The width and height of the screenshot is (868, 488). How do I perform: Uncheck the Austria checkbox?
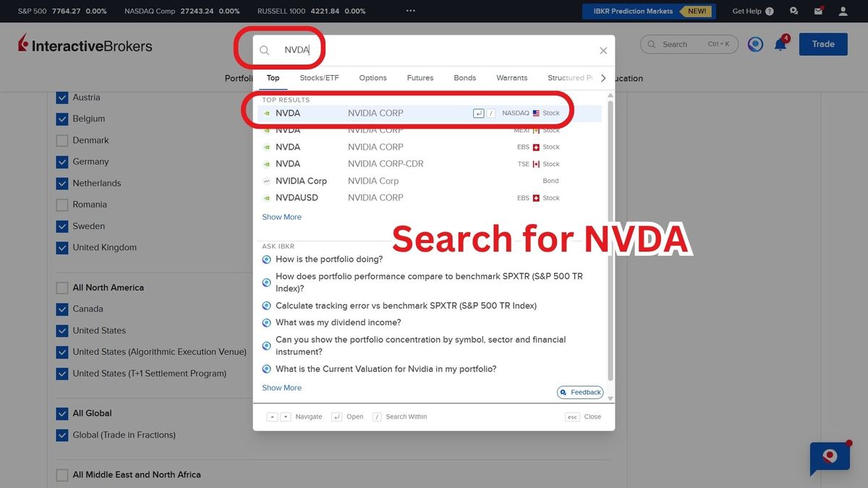(62, 98)
